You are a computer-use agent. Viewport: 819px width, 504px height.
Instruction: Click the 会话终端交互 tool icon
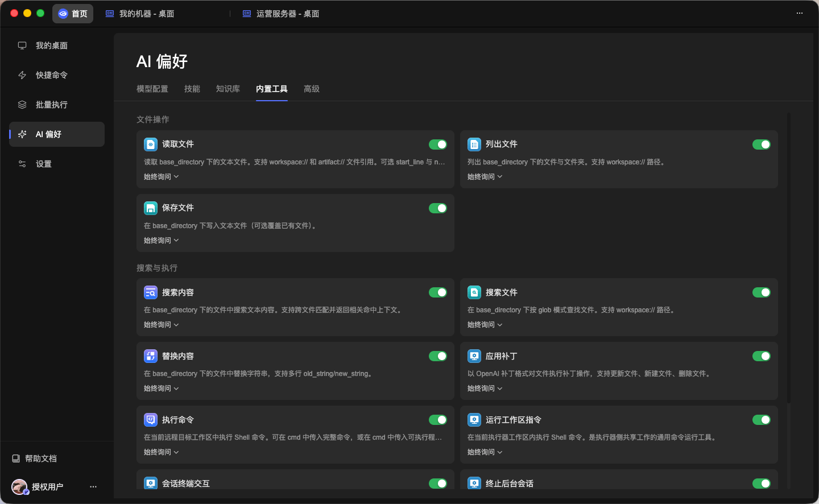[151, 483]
